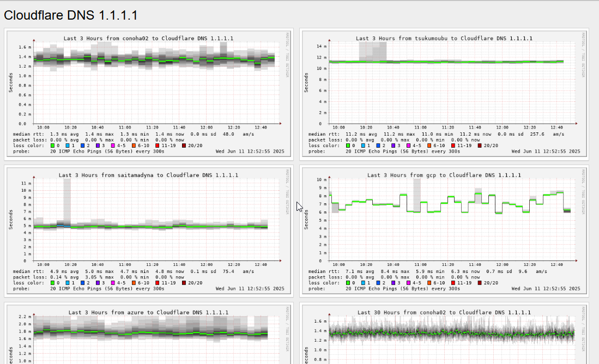This screenshot has height=364, width=599.
Task: Click the gcp graph title text
Action: point(444,175)
